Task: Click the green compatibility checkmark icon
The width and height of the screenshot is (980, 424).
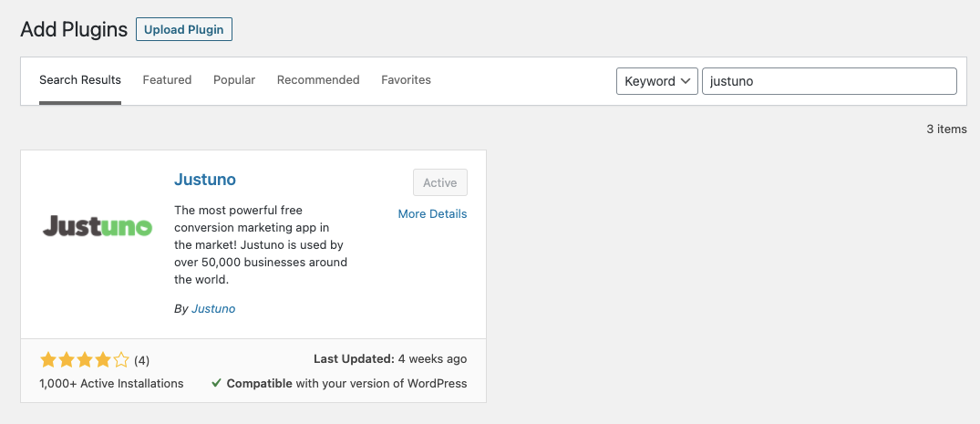Action: coord(216,384)
